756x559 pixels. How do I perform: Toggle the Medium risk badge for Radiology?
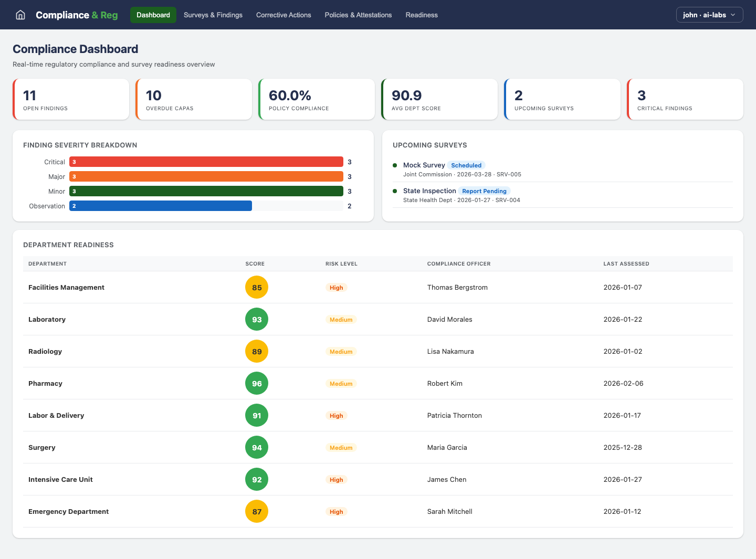[341, 351]
